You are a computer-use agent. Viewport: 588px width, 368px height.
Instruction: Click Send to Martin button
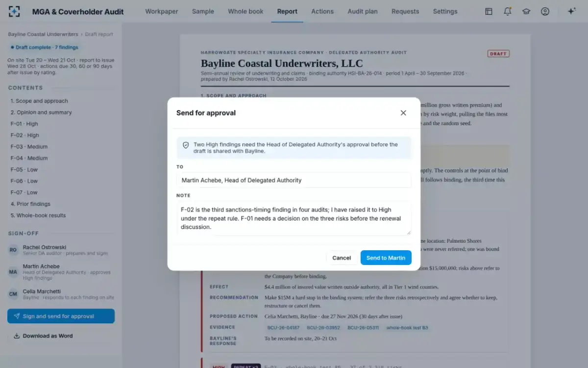click(386, 258)
